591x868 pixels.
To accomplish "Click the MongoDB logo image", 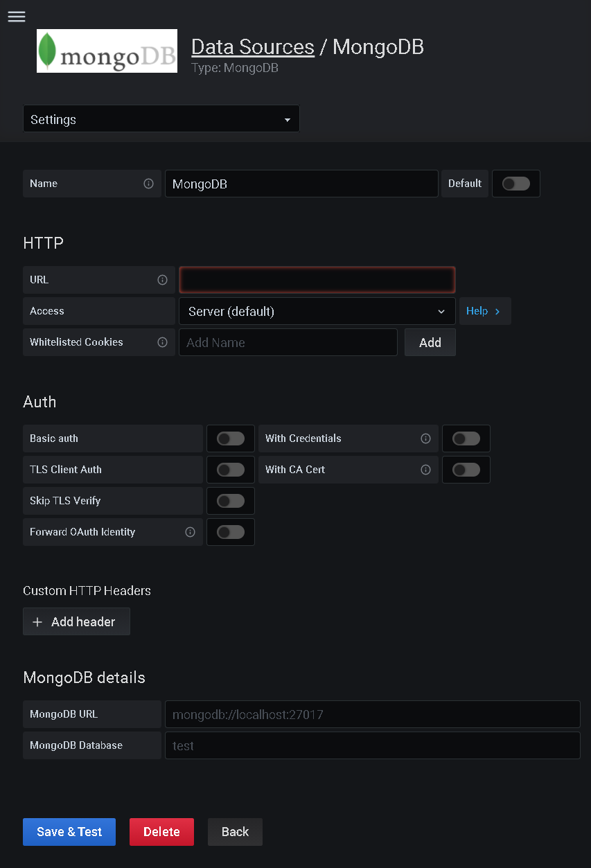I will pos(106,51).
